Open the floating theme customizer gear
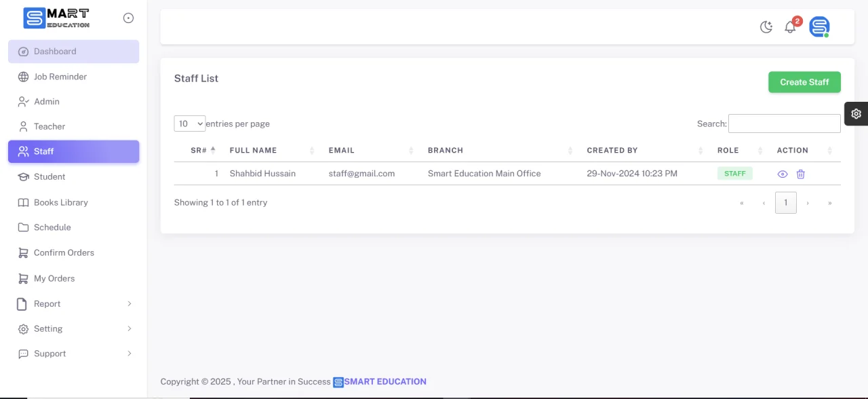The width and height of the screenshot is (868, 399). coord(856,114)
